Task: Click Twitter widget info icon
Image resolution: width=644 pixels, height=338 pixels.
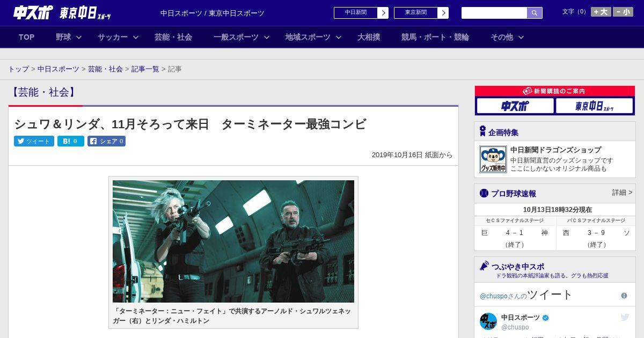Action: click(624, 296)
